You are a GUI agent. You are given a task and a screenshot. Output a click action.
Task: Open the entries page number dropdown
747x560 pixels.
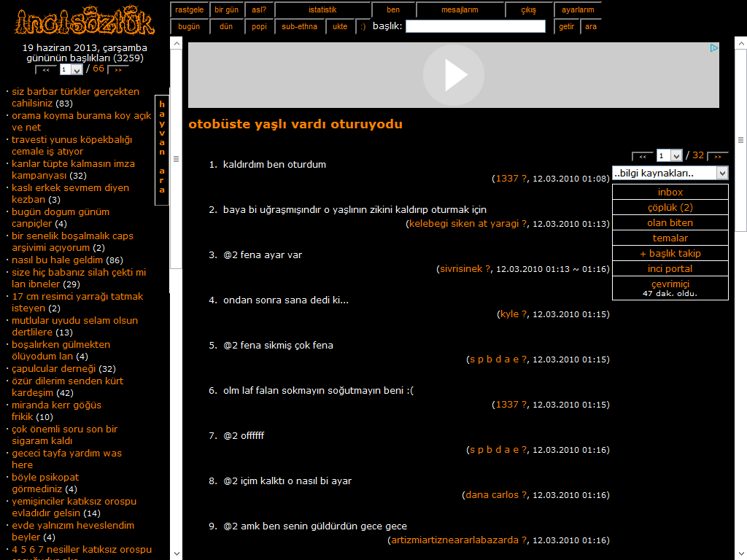tap(670, 156)
